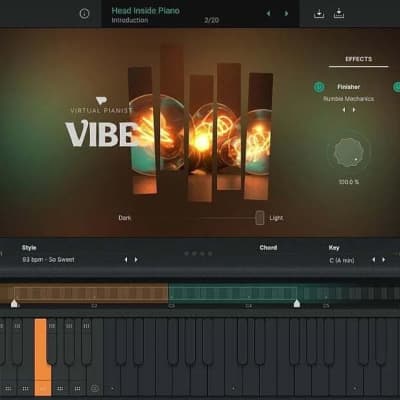The image size is (400, 400).
Task: Go to the previous preset in the header
Action: [x=268, y=14]
